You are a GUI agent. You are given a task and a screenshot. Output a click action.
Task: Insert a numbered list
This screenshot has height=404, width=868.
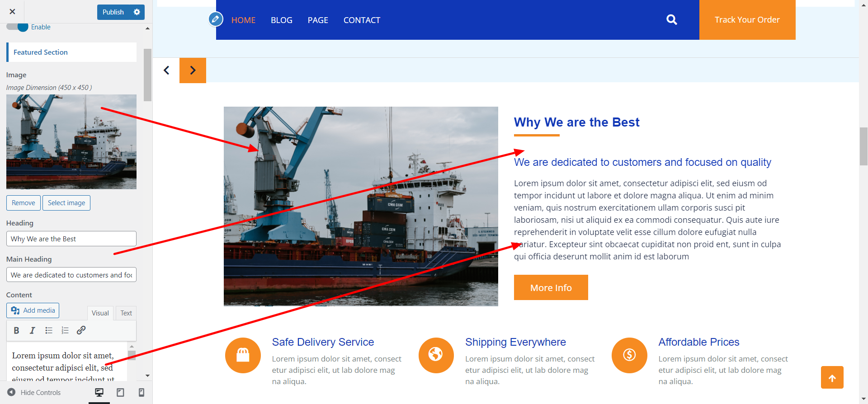point(65,330)
